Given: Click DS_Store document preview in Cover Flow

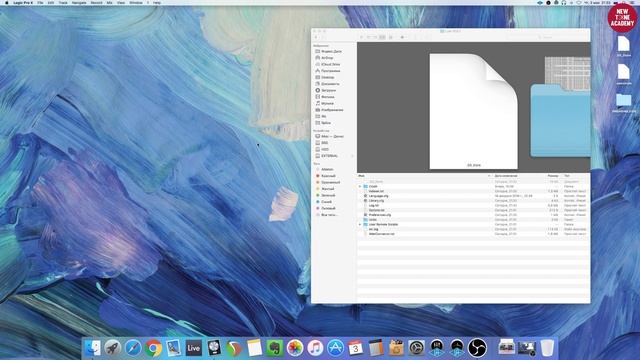Looking at the screenshot, I should click(x=473, y=111).
